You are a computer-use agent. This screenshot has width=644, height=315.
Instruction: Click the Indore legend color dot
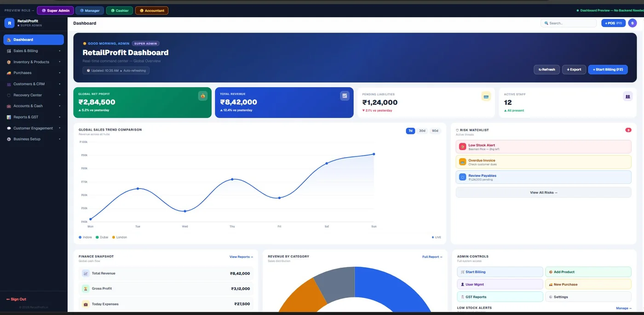pyautogui.click(x=80, y=237)
